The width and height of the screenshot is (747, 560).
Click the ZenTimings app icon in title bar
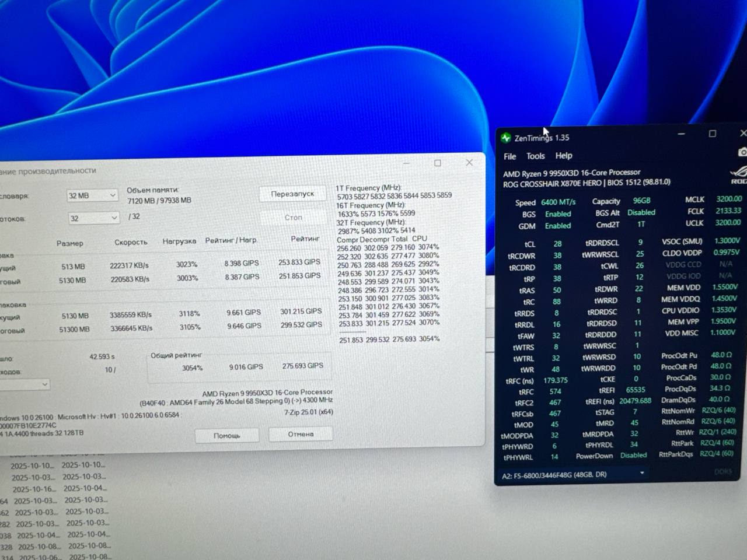click(x=506, y=138)
